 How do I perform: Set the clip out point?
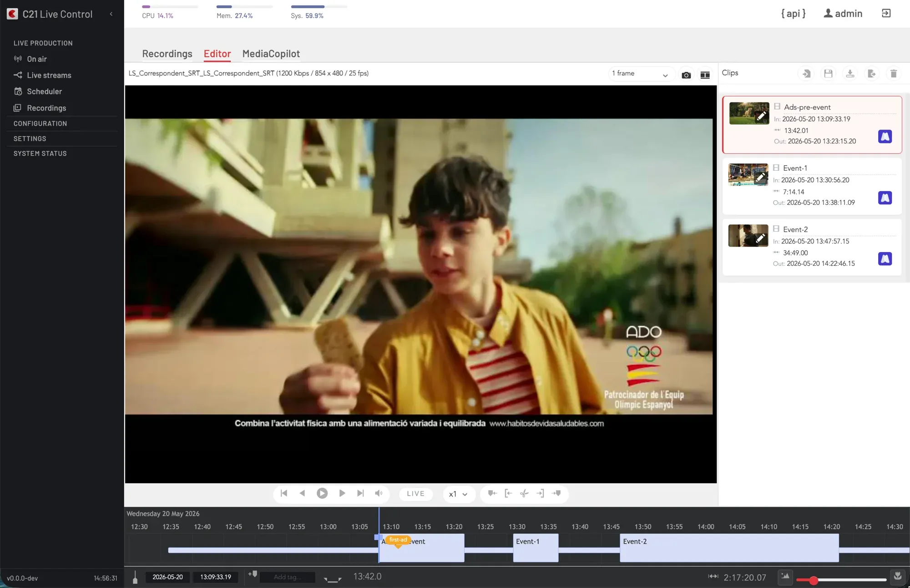540,493
